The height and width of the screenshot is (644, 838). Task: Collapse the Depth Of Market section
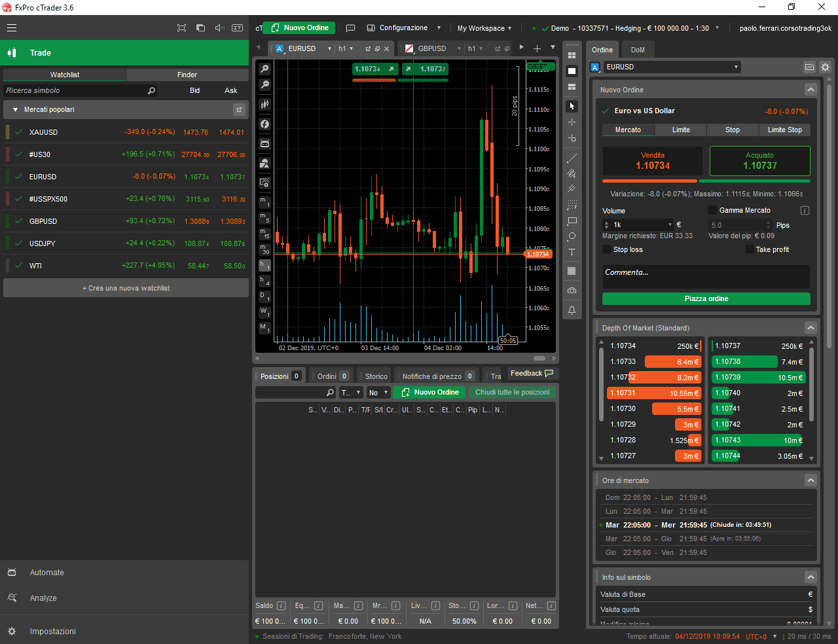point(811,328)
